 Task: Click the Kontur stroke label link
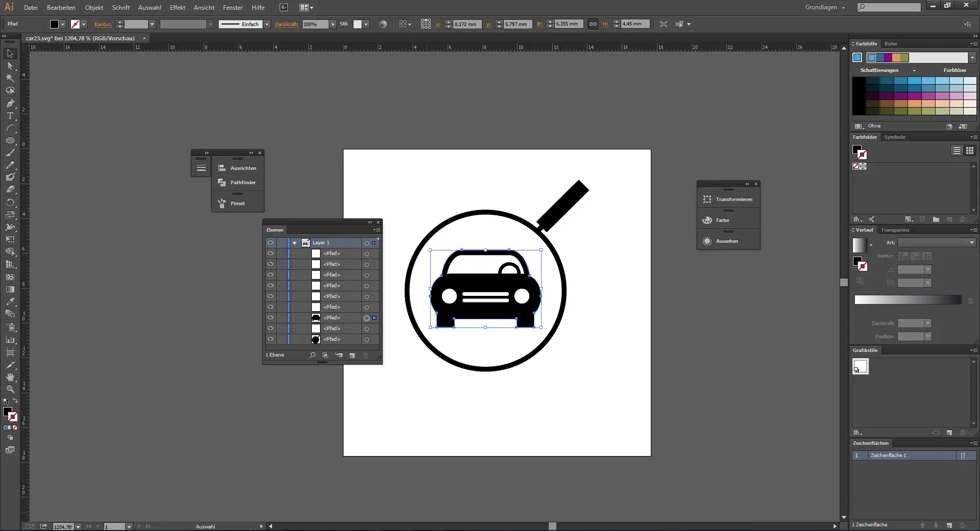point(103,24)
